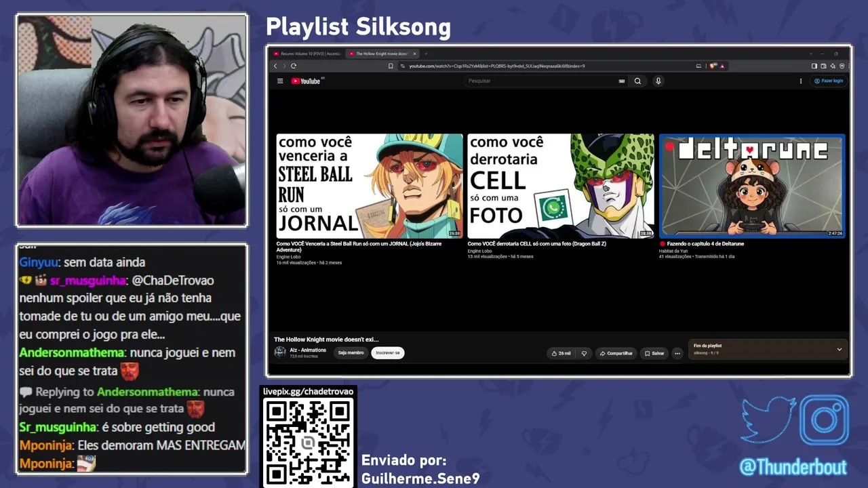Click the magnifier search button

coord(637,81)
